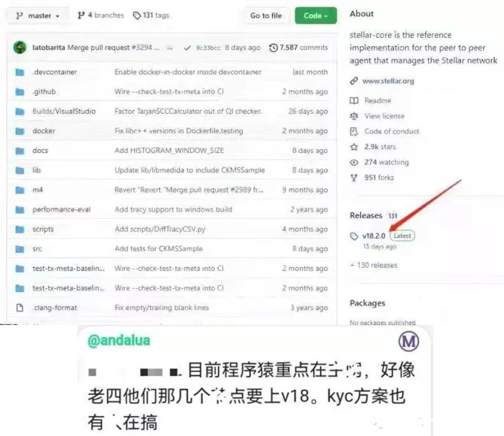504x436 pixels.
Task: Open the .github folder
Action: [x=44, y=91]
